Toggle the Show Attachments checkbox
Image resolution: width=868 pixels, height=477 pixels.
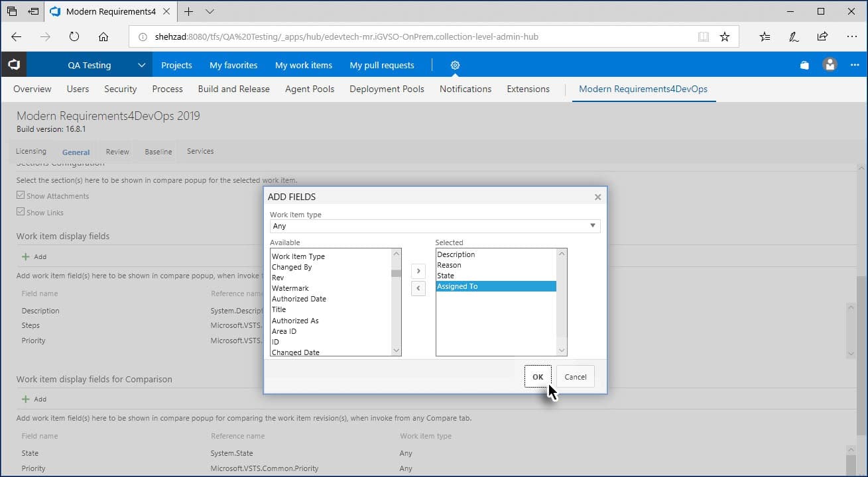click(x=21, y=196)
